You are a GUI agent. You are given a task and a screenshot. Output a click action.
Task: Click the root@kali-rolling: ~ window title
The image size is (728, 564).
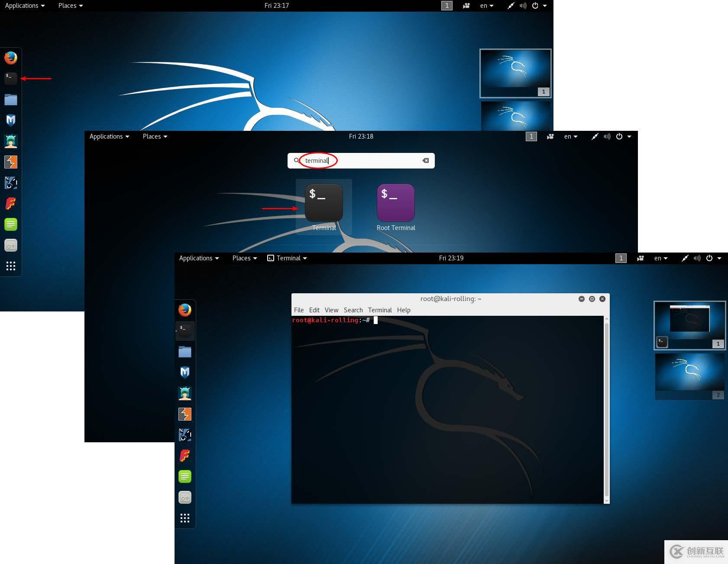click(x=451, y=299)
